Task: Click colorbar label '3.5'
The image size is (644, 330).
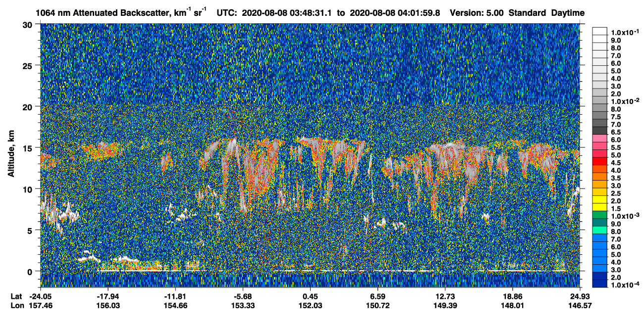Action: pyautogui.click(x=616, y=178)
